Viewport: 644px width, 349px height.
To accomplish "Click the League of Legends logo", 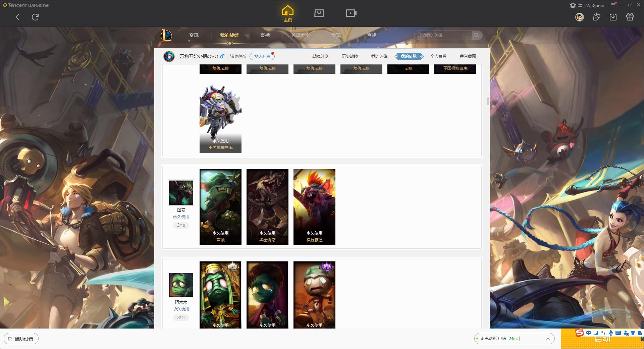I will coord(166,35).
